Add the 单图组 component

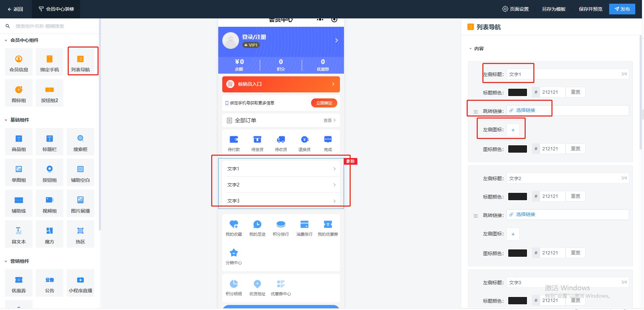(19, 172)
